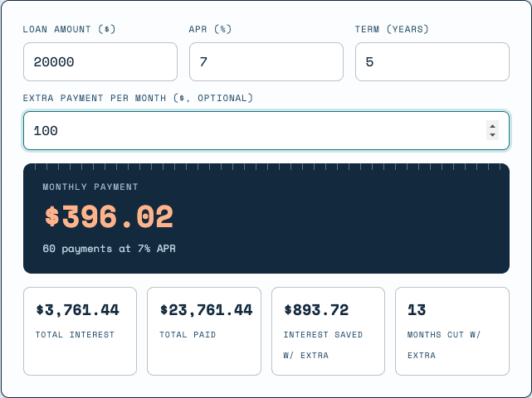Click the '60 payments at 7% APR' text
The width and height of the screenshot is (532, 398).
110,249
